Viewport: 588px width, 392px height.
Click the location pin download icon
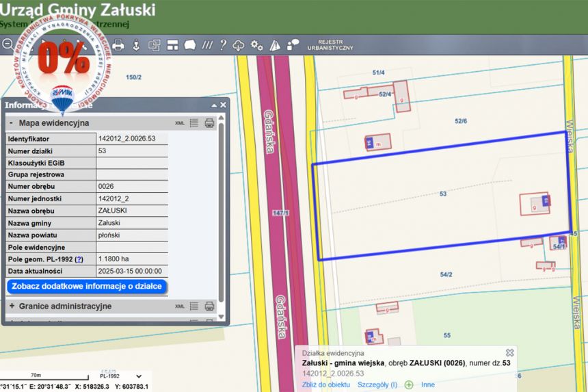pos(136,45)
